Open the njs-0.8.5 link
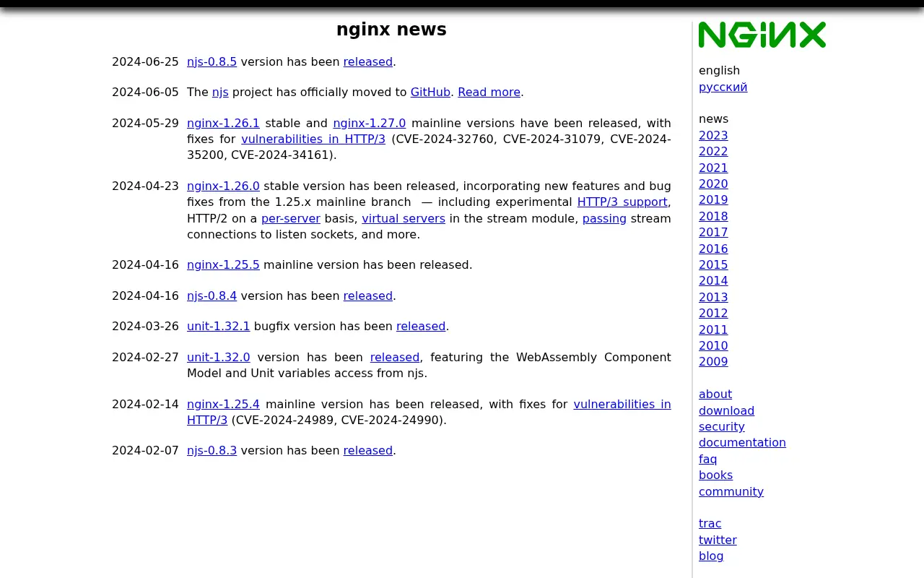924x578 pixels. tap(212, 62)
